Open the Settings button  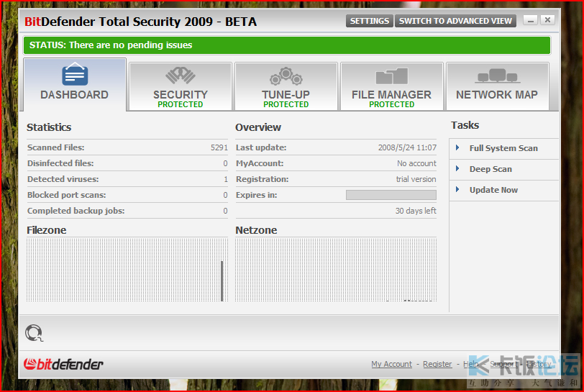tap(369, 21)
